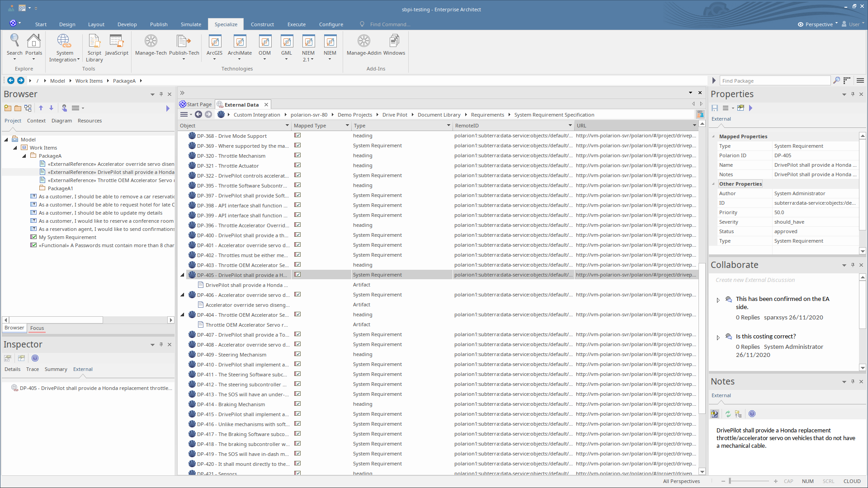Toggle the mapped checkbox for DP-397 row
868x488 pixels.
point(297,195)
